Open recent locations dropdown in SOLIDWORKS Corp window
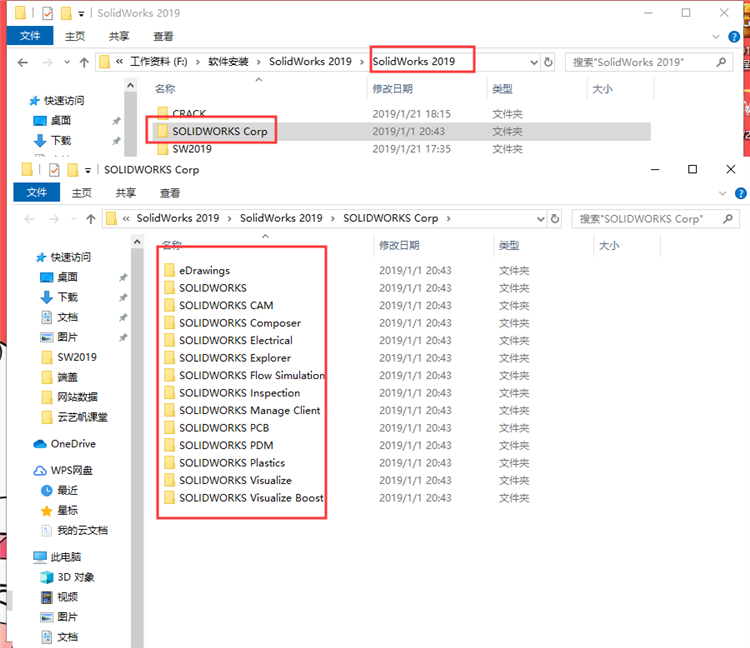Image resolution: width=750 pixels, height=648 pixels. coord(73,219)
